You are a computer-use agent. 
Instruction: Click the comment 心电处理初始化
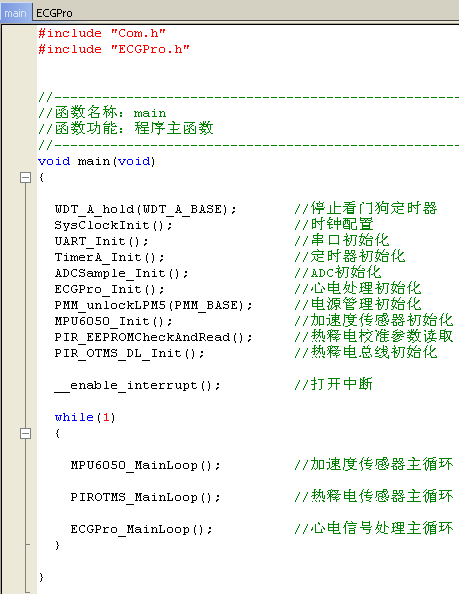tap(358, 288)
